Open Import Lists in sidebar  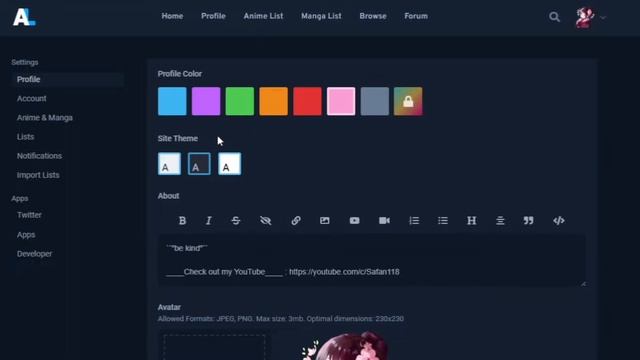point(38,175)
